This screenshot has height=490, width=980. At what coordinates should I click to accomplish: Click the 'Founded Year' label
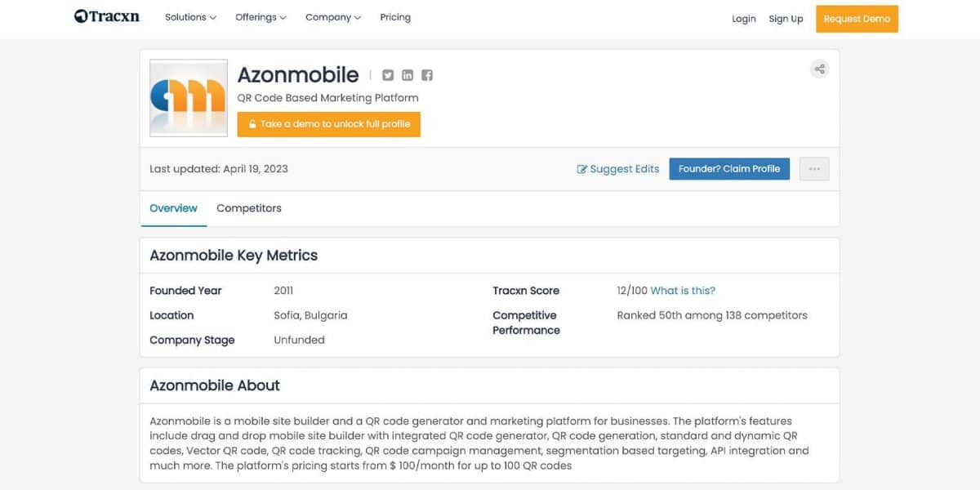point(185,291)
